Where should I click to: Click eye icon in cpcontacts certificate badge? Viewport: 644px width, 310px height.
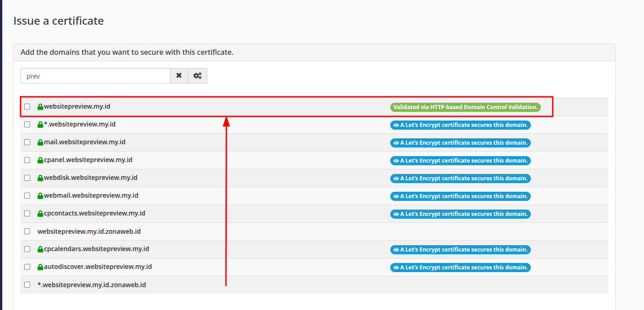[396, 214]
